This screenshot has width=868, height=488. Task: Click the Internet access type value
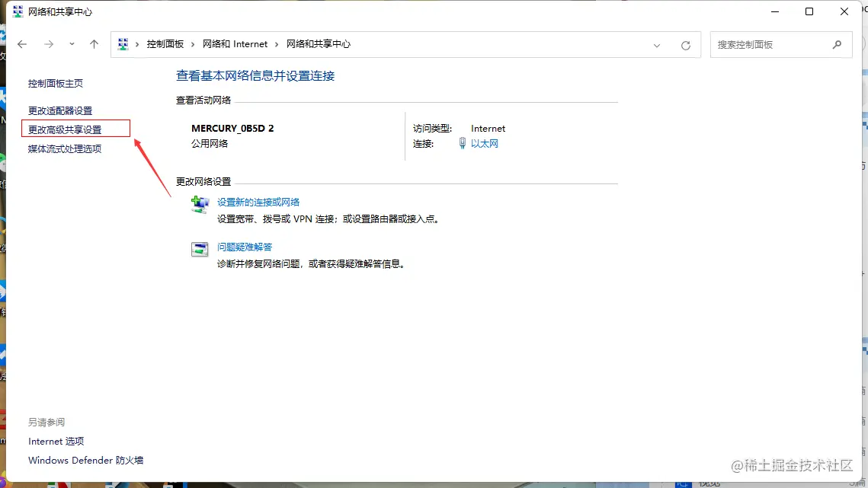point(488,129)
